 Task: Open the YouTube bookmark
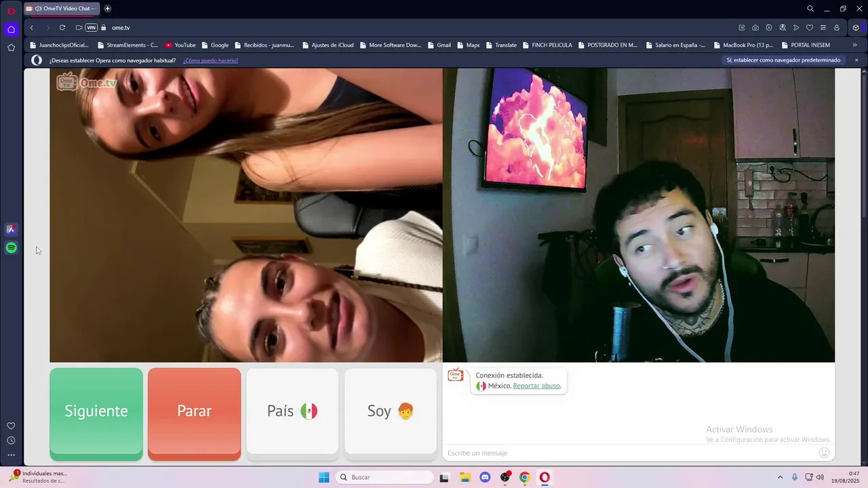[180, 45]
